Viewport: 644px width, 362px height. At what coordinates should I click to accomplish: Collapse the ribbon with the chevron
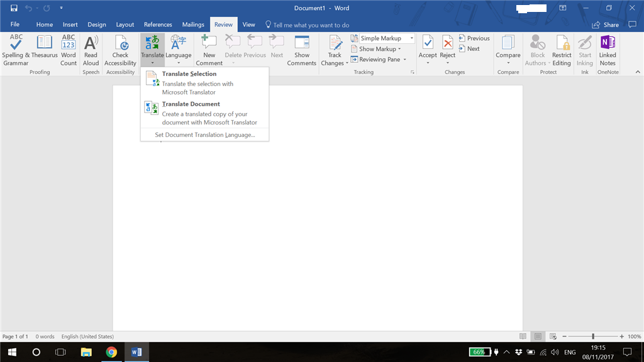pyautogui.click(x=638, y=72)
